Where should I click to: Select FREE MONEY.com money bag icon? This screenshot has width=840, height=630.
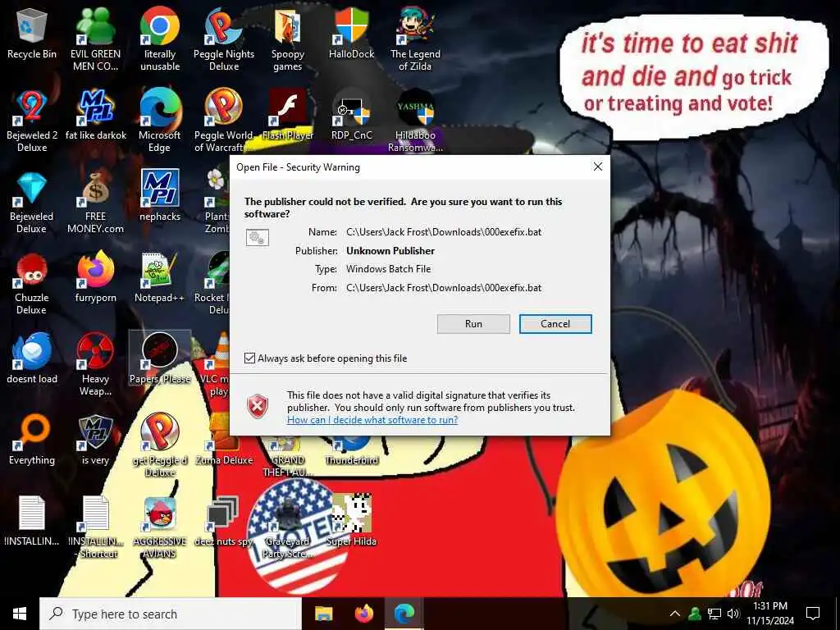[x=95, y=201]
